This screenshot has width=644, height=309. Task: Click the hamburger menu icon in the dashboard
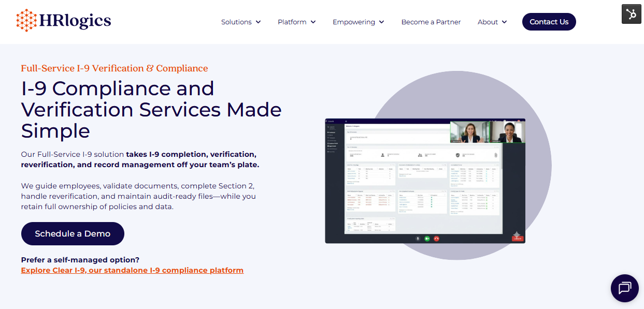(x=346, y=122)
